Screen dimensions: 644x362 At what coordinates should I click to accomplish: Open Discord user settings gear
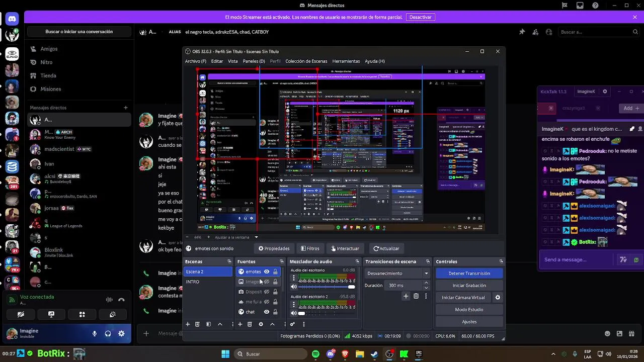point(121,333)
